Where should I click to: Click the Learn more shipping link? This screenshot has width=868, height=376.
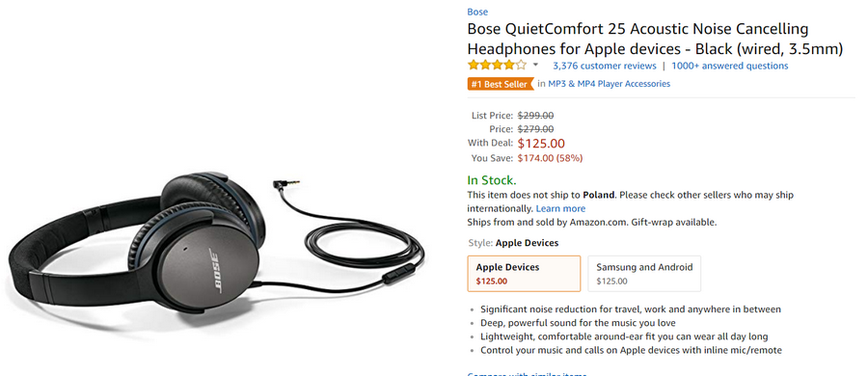560,209
